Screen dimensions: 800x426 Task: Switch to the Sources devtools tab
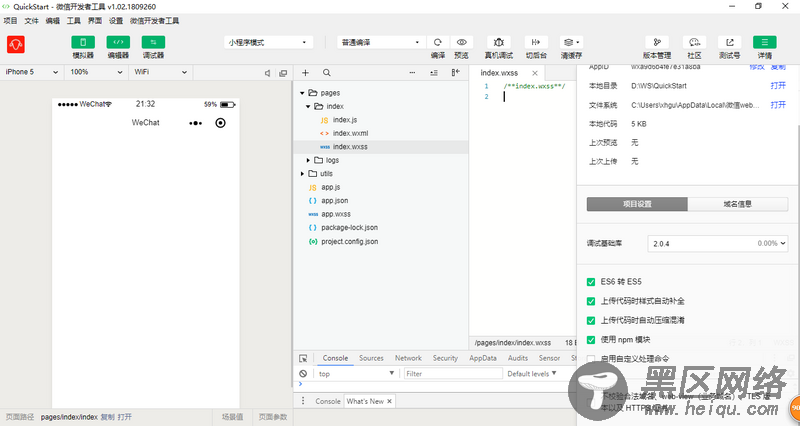[371, 358]
